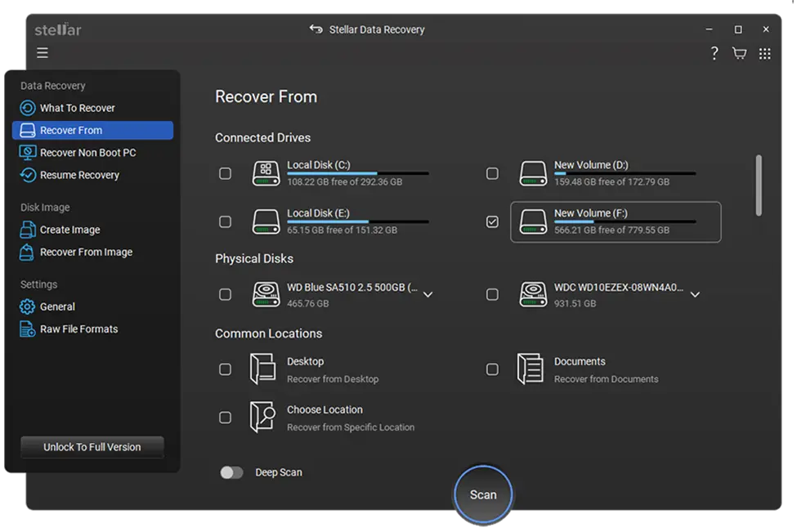Click the shopping cart icon
The height and width of the screenshot is (532, 797).
(x=739, y=53)
